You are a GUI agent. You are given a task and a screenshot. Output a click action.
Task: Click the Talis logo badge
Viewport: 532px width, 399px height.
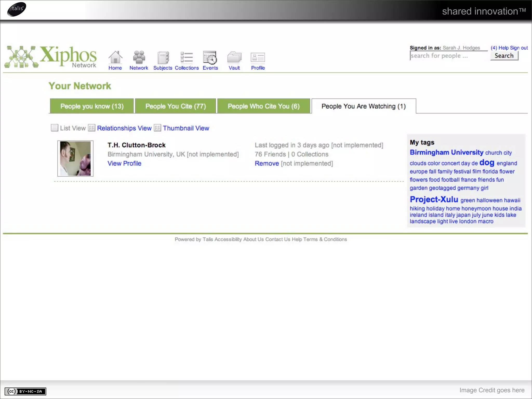(17, 9)
